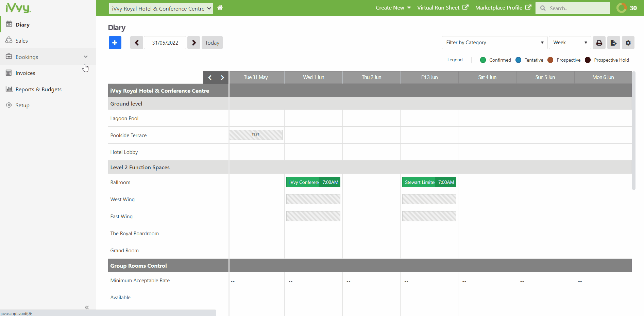Screen dimensions: 644x316
Task: Open Invoices in sidebar
Action: [25, 73]
